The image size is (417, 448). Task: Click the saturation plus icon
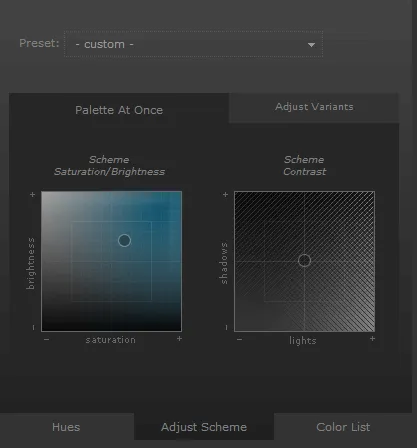179,339
